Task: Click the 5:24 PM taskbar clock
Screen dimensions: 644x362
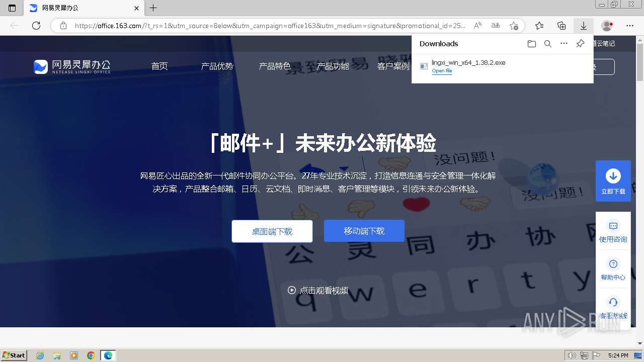Action: point(618,355)
